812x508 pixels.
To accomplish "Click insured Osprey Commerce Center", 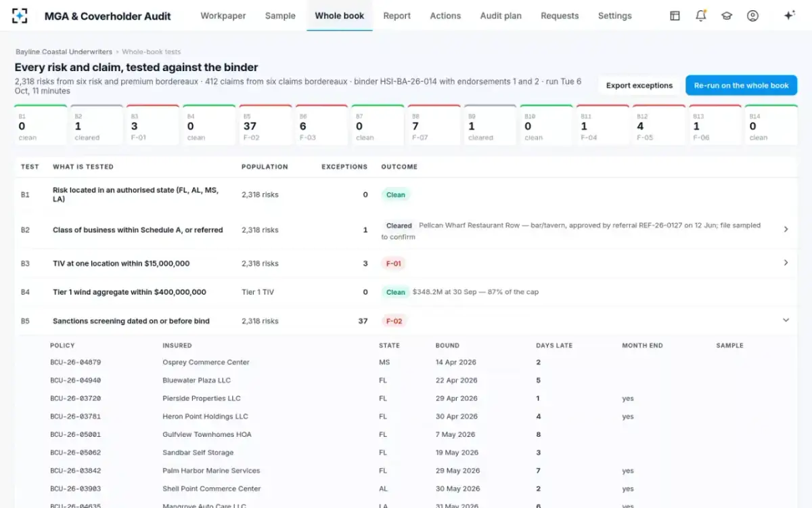I will (206, 362).
